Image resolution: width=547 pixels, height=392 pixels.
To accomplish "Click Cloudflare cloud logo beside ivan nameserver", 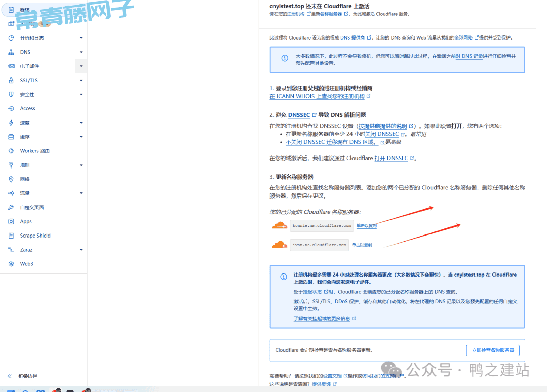I will point(280,245).
